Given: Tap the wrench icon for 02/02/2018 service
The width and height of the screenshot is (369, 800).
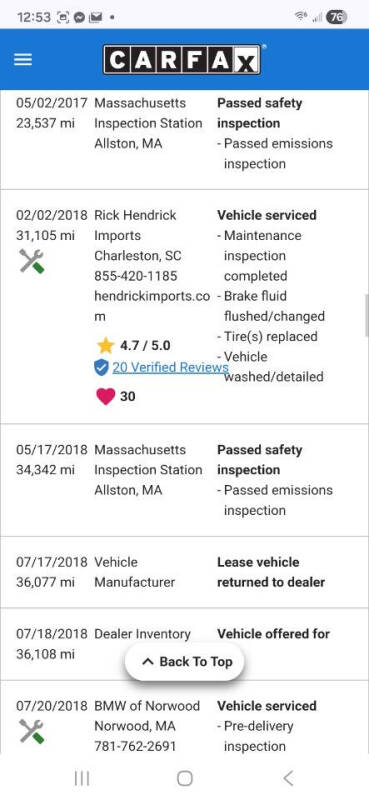Looking at the screenshot, I should click(32, 261).
